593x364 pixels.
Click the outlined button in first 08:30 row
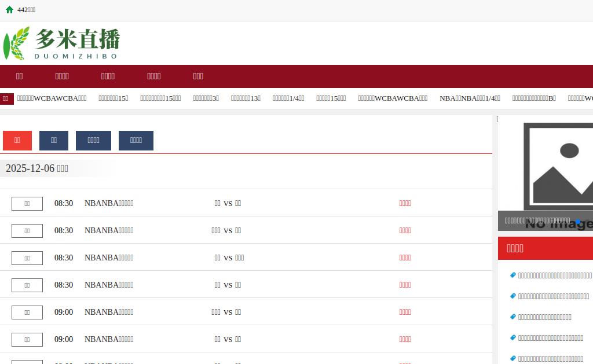coord(27,203)
